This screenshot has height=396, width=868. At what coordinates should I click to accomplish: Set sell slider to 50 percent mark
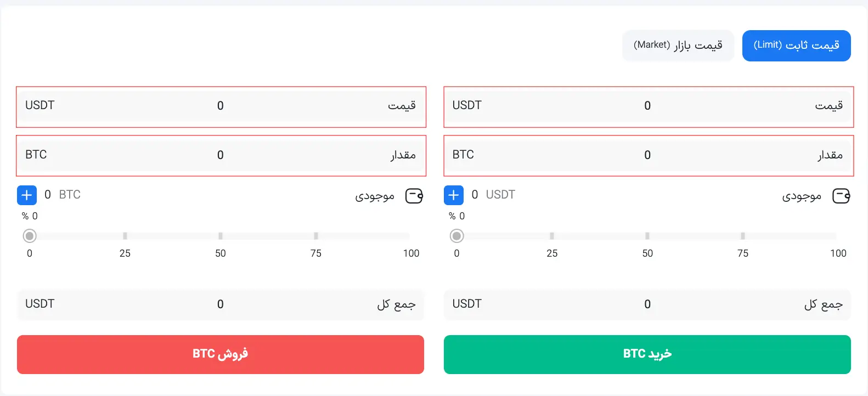(221, 236)
